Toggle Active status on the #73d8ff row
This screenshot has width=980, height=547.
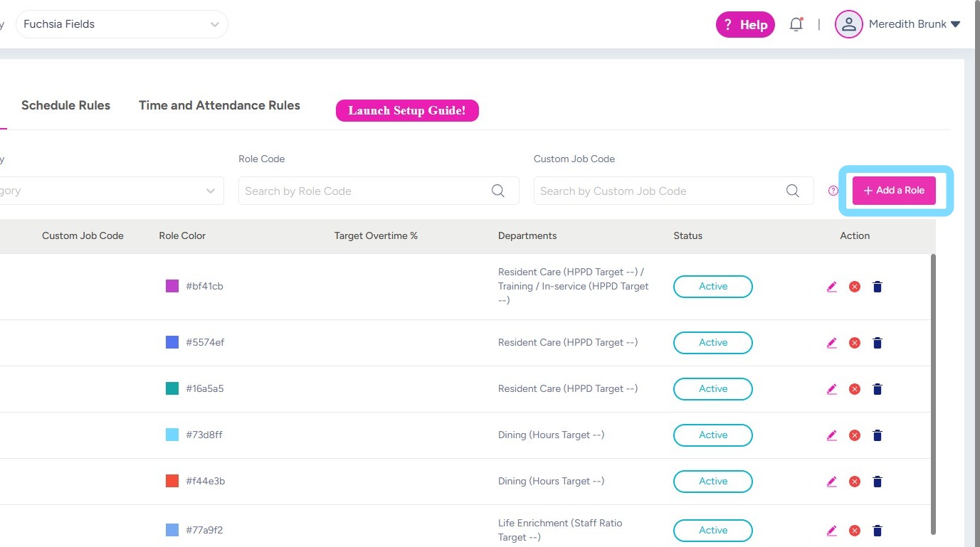(712, 435)
